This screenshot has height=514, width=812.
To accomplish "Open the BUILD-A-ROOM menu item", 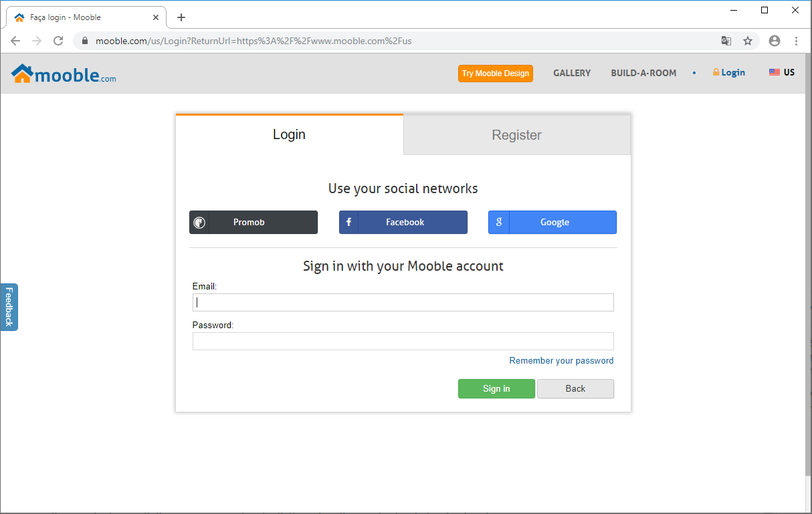I will [x=643, y=73].
